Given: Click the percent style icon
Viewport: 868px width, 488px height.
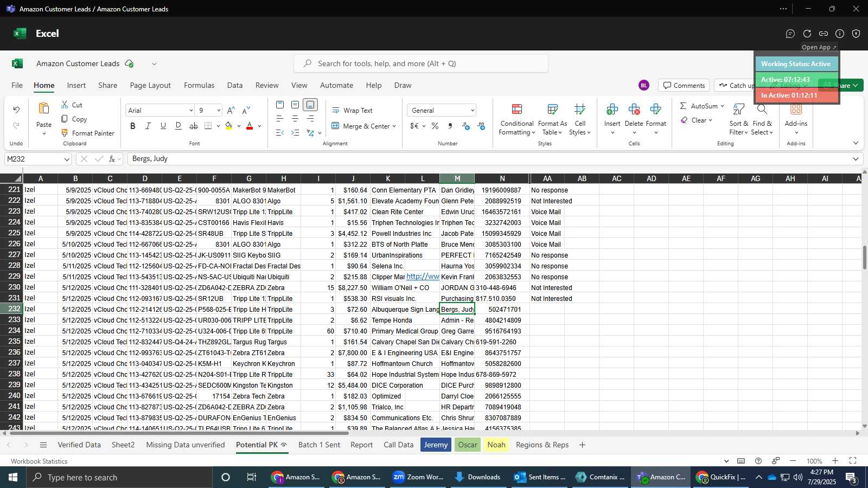Looking at the screenshot, I should pos(435,126).
